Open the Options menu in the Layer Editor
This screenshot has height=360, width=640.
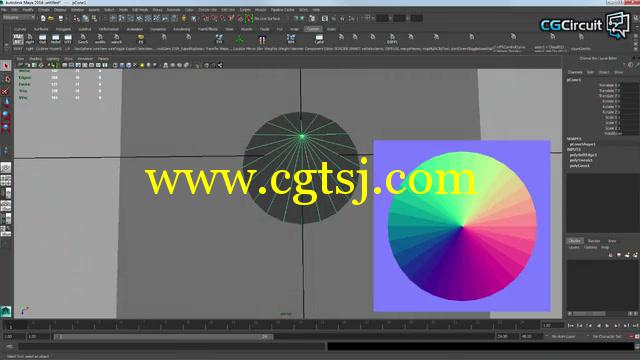tap(590, 247)
